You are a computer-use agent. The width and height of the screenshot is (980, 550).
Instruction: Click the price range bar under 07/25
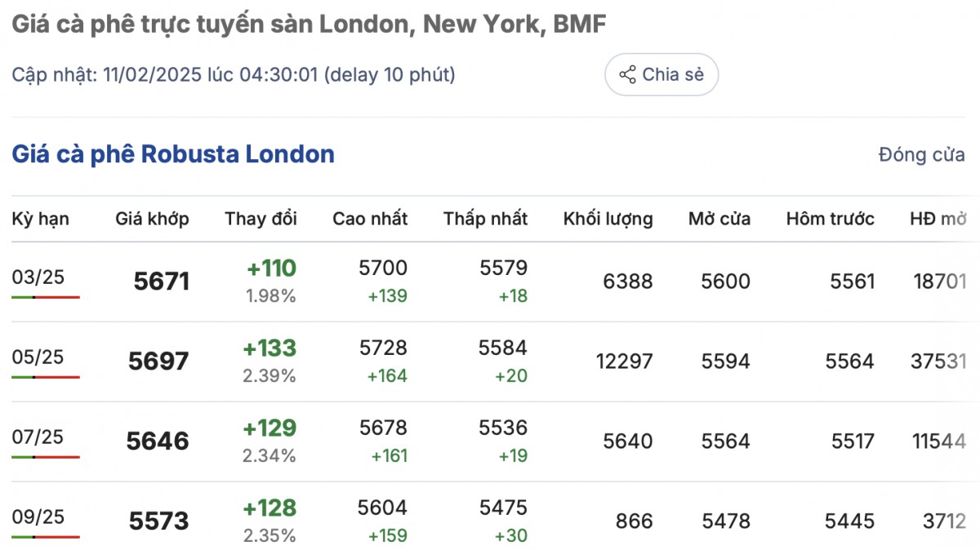[x=46, y=457]
